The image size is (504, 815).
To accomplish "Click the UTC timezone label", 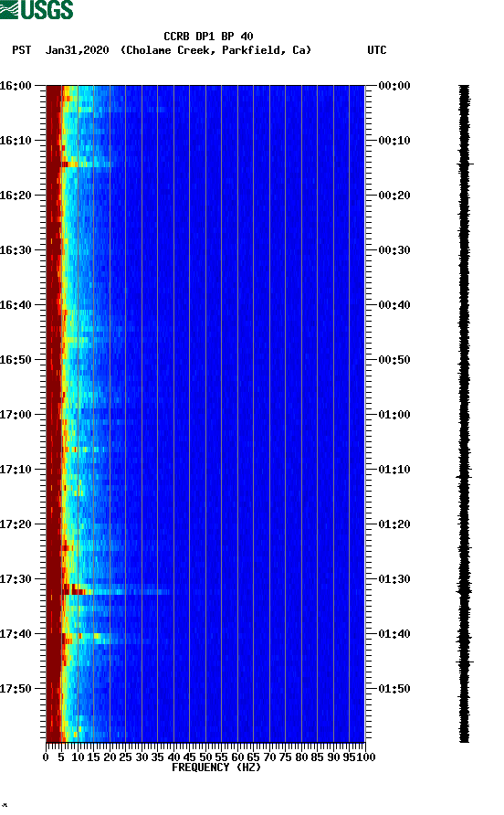I will coord(377,50).
